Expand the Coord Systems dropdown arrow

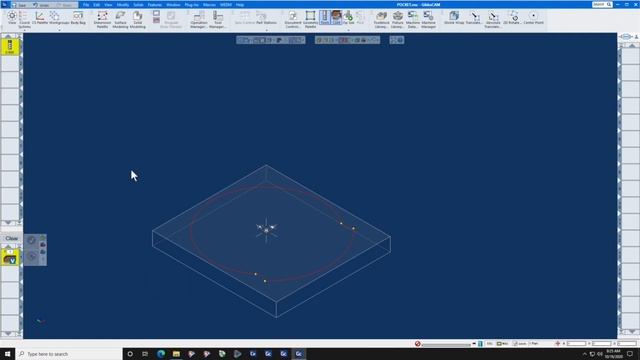[x=24, y=30]
